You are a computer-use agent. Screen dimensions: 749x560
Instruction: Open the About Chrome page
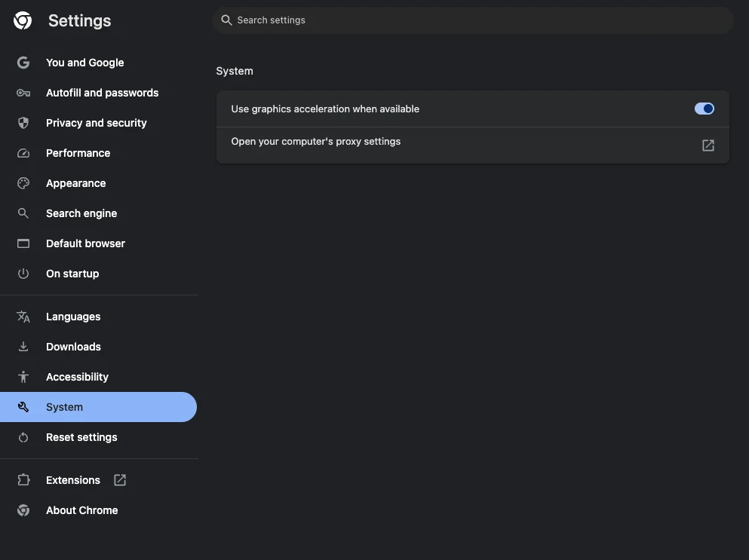tap(81, 510)
